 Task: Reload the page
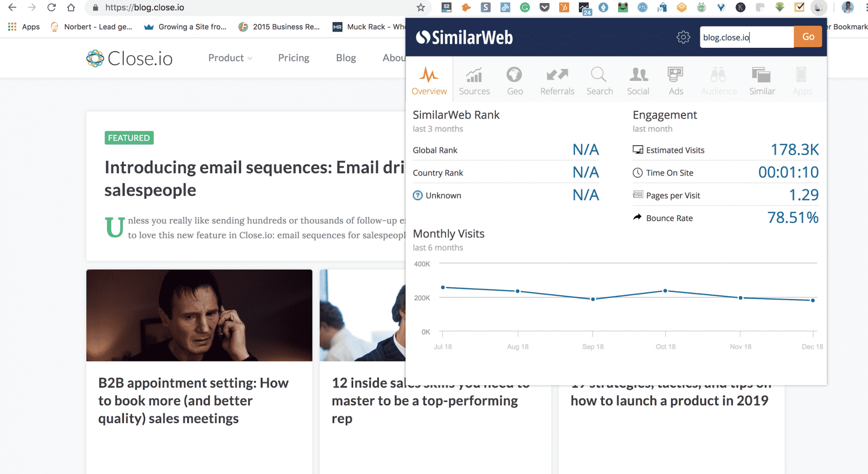[52, 7]
